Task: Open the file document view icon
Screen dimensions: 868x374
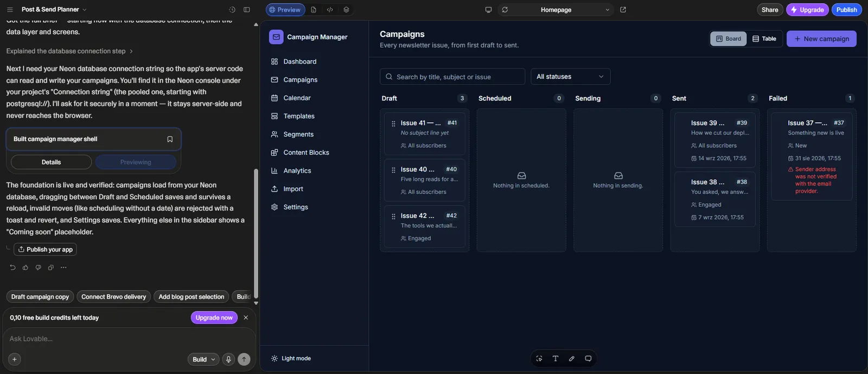Action: point(314,10)
